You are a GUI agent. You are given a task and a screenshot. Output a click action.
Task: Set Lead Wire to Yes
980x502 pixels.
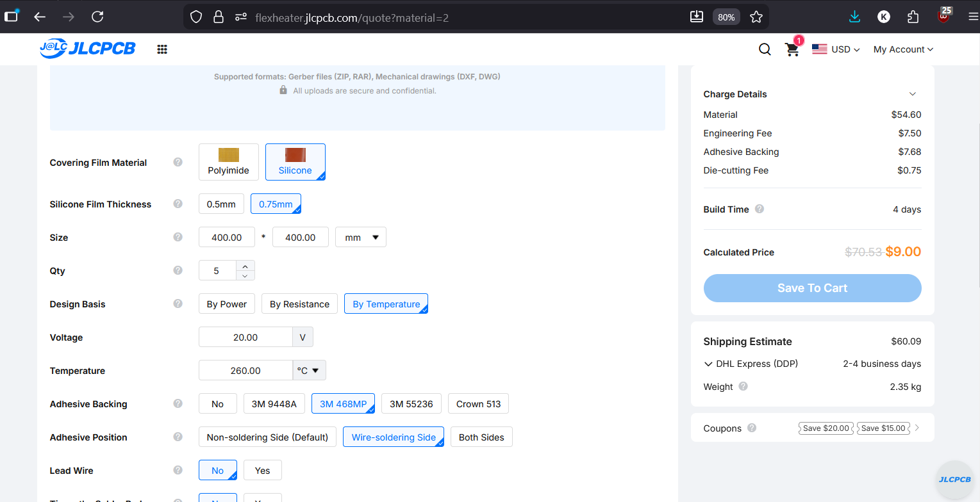pos(263,471)
